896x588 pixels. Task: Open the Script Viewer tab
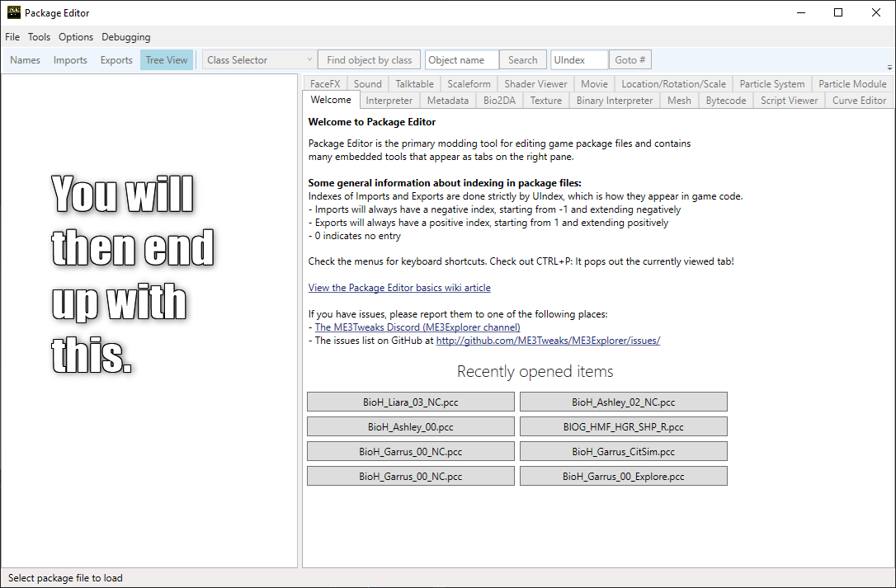point(789,100)
